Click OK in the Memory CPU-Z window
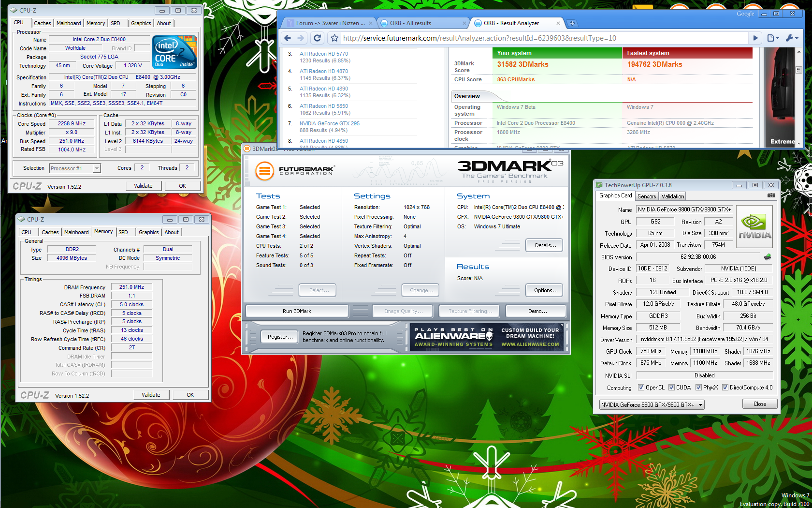 [190, 395]
